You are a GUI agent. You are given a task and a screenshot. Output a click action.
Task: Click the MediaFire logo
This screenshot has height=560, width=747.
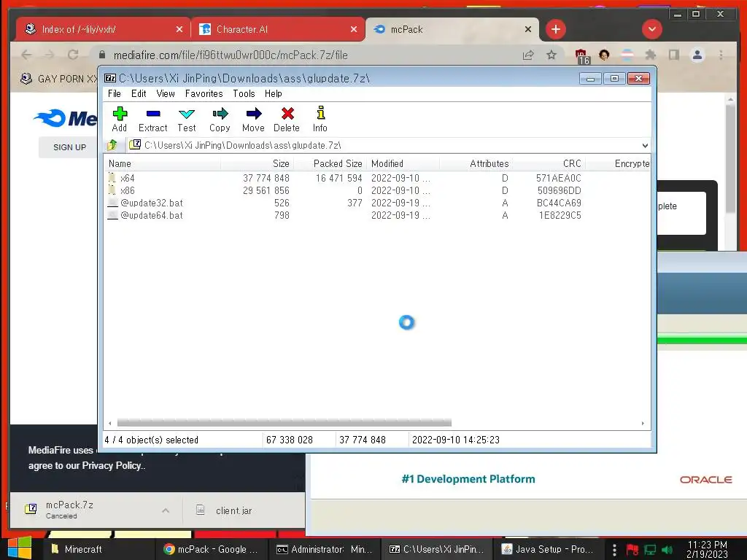[x=65, y=117]
